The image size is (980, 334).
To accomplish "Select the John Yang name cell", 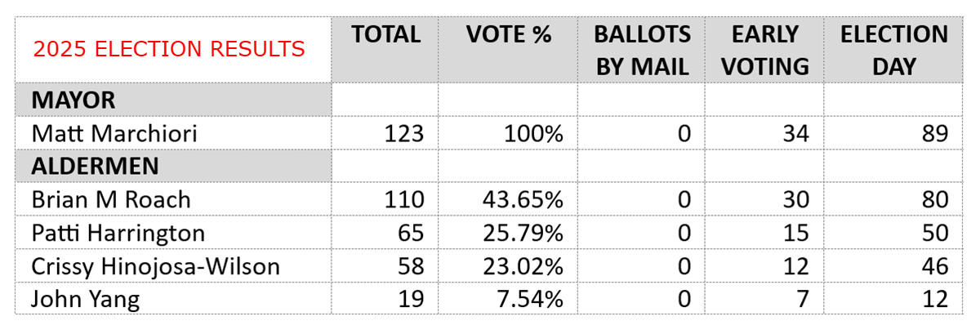I will pos(85,299).
